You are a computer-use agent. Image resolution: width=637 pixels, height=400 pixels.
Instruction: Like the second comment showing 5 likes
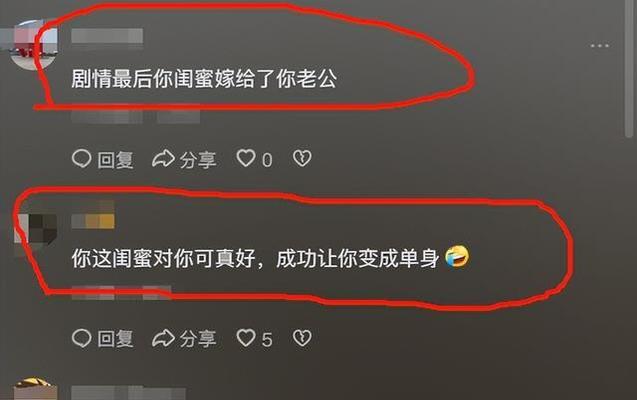pyautogui.click(x=246, y=338)
